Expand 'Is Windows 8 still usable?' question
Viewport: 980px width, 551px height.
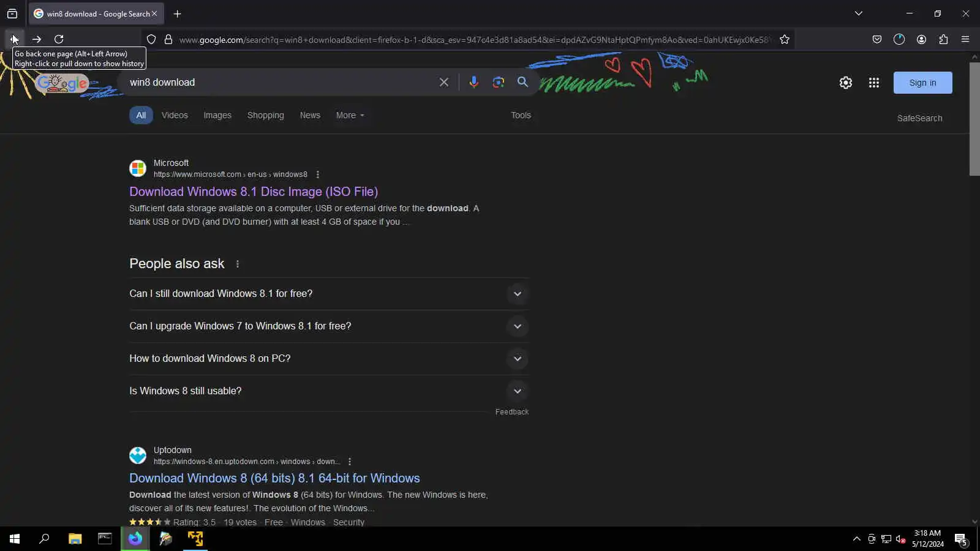pyautogui.click(x=329, y=391)
